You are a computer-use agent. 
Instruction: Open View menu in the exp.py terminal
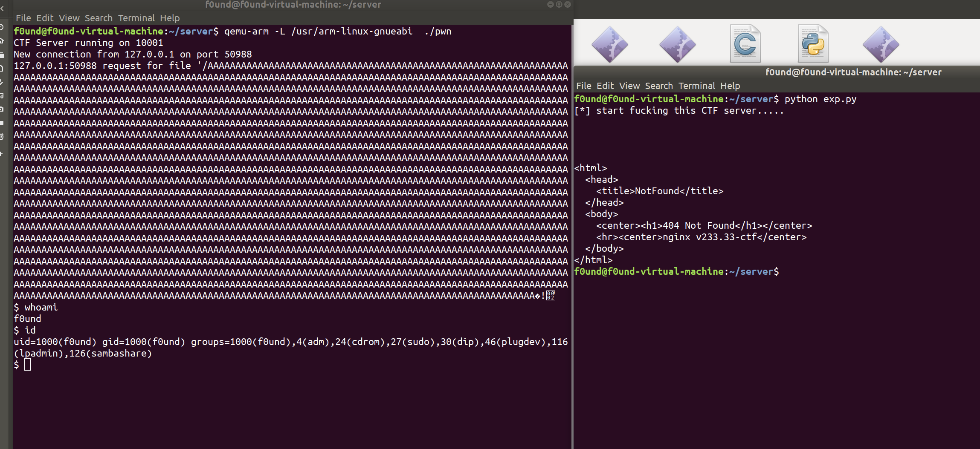point(629,86)
